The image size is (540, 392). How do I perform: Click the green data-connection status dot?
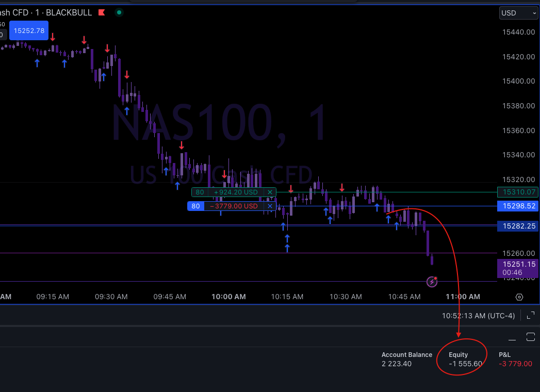[x=119, y=12]
